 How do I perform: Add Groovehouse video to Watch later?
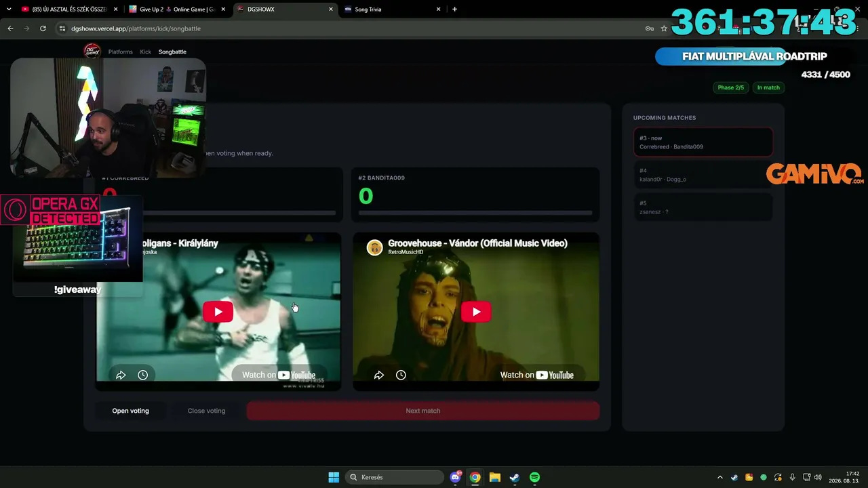(x=401, y=375)
